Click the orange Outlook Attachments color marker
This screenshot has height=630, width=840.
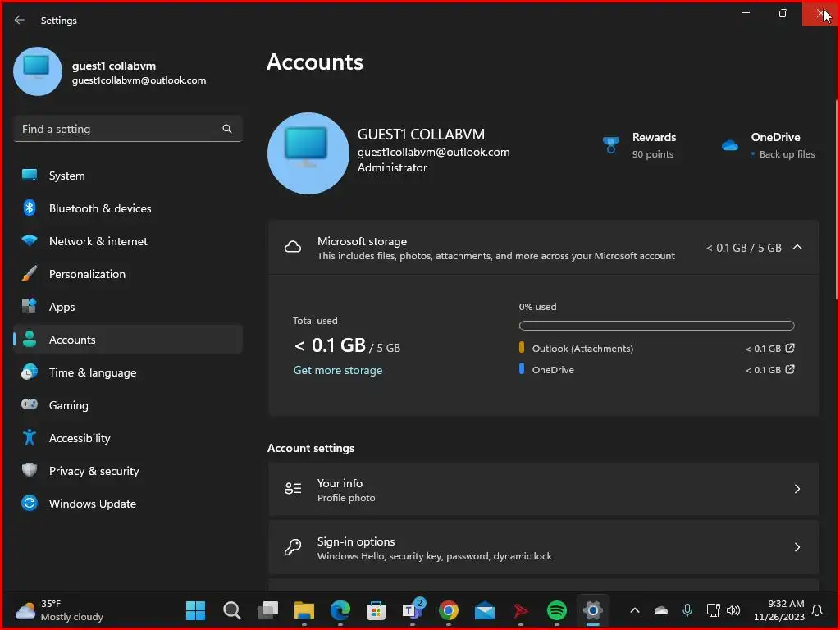(521, 348)
